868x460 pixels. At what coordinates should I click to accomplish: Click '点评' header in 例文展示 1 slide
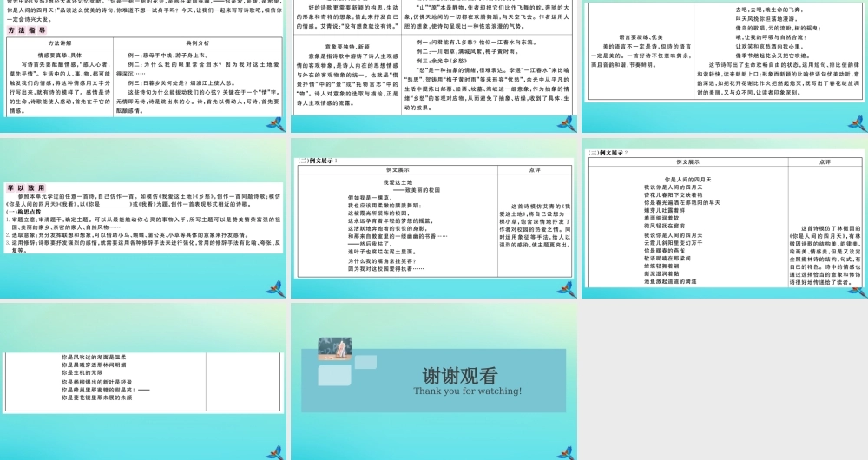(x=535, y=170)
